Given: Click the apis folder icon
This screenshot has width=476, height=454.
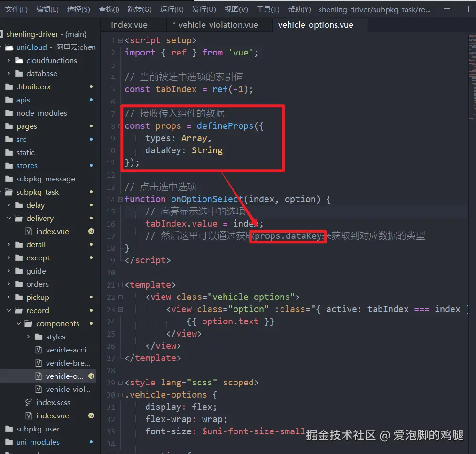Looking at the screenshot, I should [x=9, y=100].
